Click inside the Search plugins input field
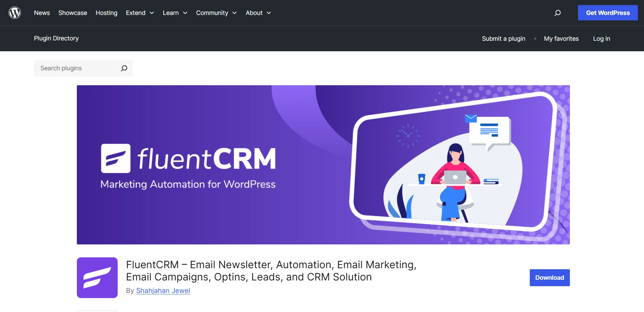This screenshot has height=312, width=644. point(75,68)
